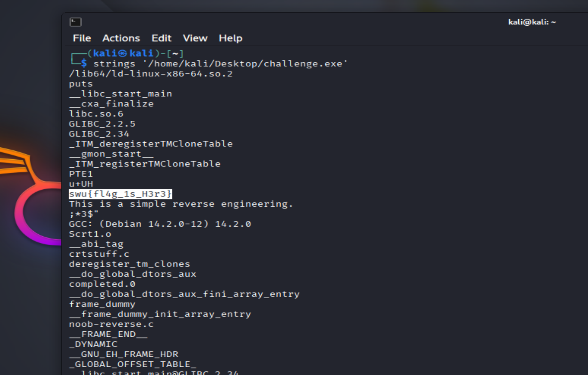Click the __abi_tag line

coord(96,244)
